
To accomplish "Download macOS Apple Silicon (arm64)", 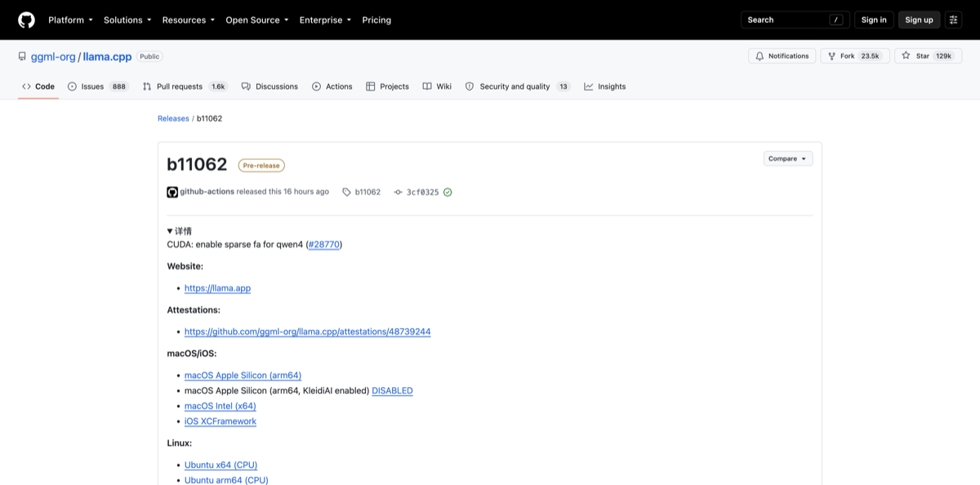I will tap(243, 376).
